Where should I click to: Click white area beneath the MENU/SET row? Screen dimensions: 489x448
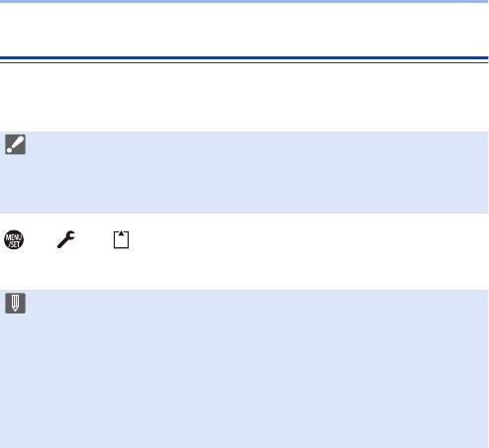click(x=244, y=270)
